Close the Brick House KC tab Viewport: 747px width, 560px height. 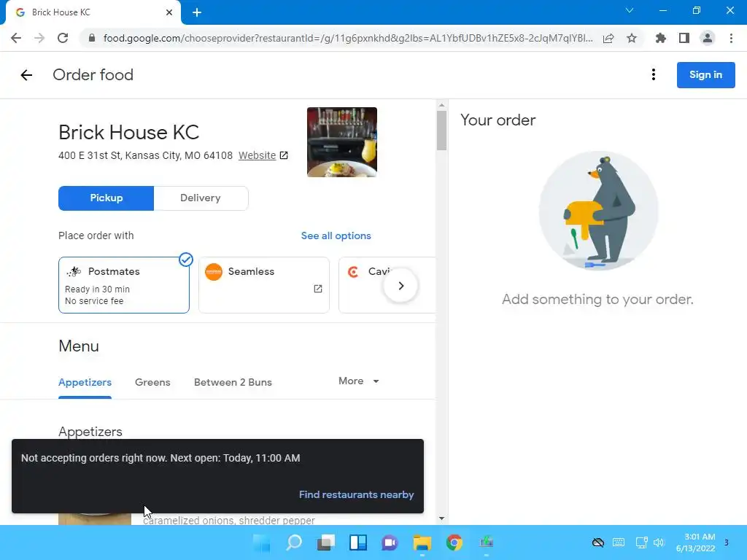[x=169, y=12]
